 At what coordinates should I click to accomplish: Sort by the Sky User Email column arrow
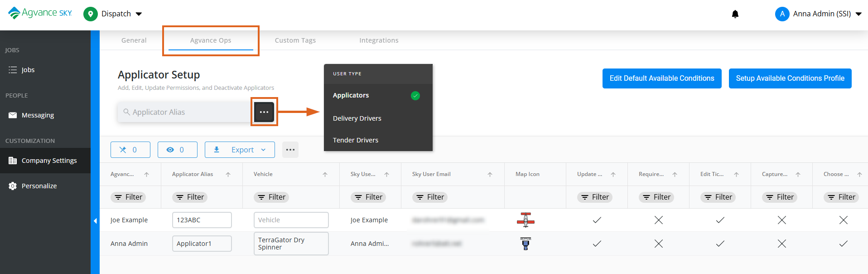tap(490, 175)
